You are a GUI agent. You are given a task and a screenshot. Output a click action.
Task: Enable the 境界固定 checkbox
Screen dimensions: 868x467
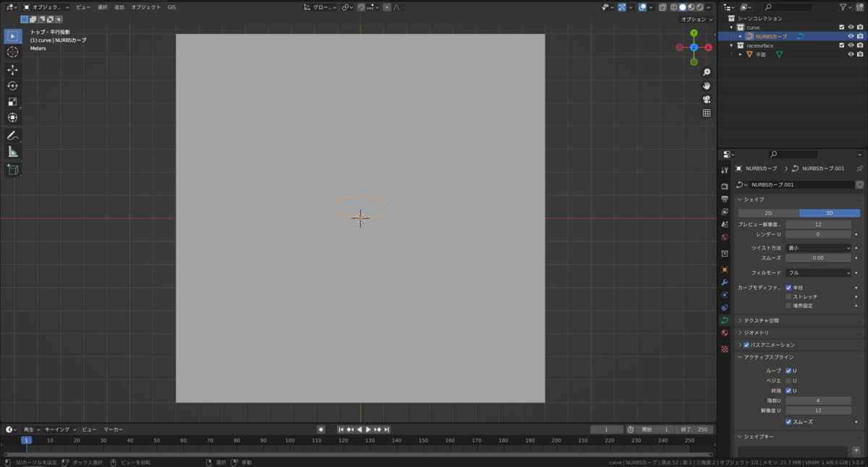coord(788,306)
